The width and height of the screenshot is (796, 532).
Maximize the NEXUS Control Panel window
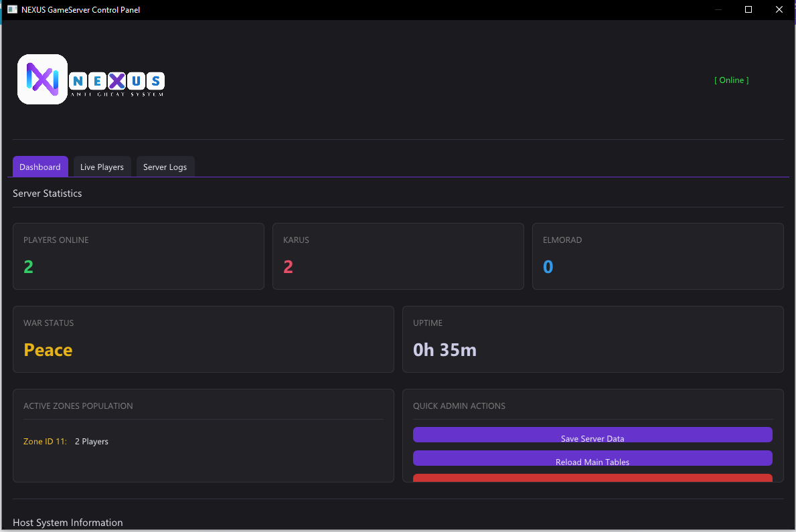pyautogui.click(x=748, y=9)
